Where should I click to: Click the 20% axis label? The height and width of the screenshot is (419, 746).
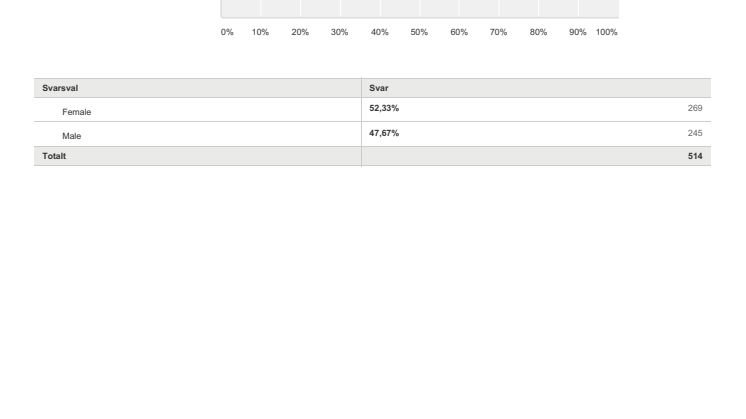[300, 33]
